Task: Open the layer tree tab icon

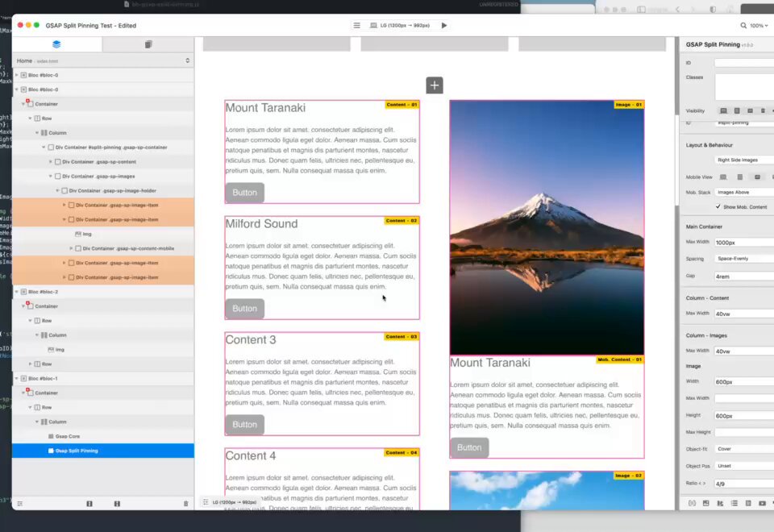Action: click(56, 44)
